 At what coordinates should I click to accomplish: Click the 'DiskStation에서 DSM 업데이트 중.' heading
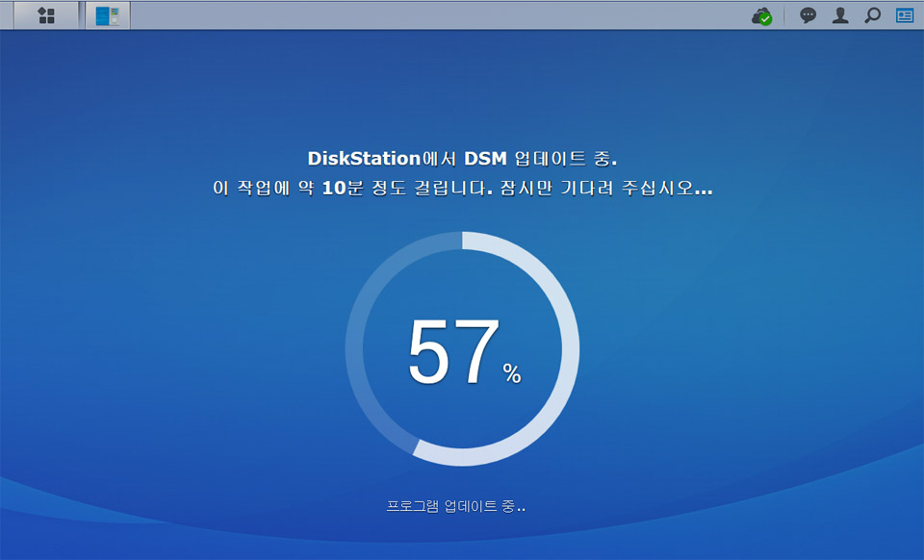462,159
